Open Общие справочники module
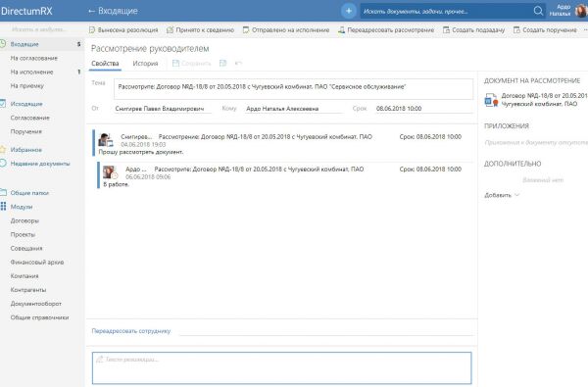The image size is (588, 387). click(41, 317)
